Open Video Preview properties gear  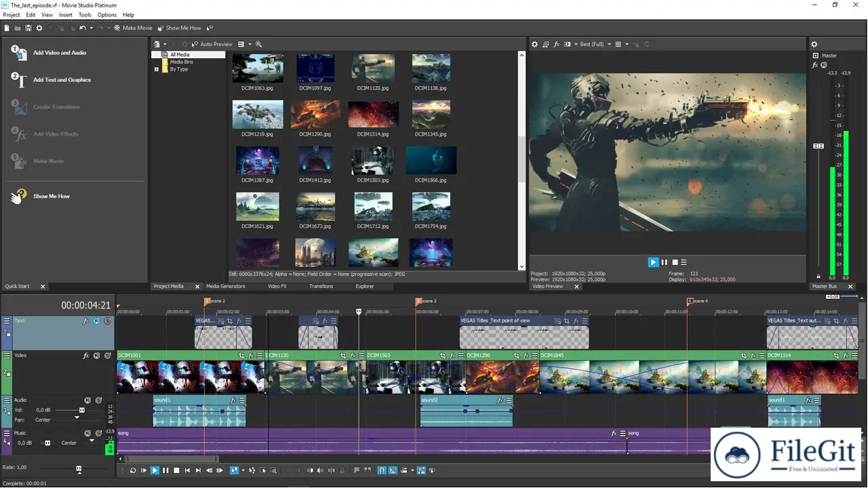(534, 44)
